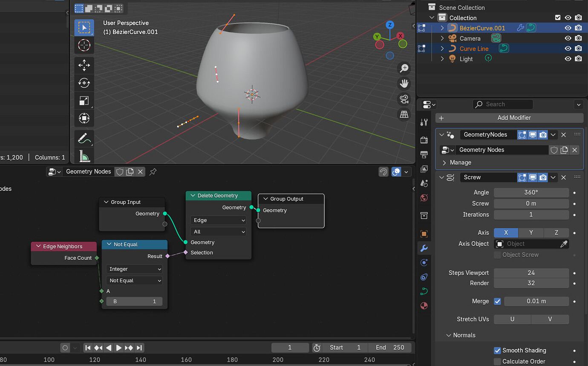Viewport: 588px width, 366px height.
Task: Disable render for Camera in outliner
Action: pos(578,38)
